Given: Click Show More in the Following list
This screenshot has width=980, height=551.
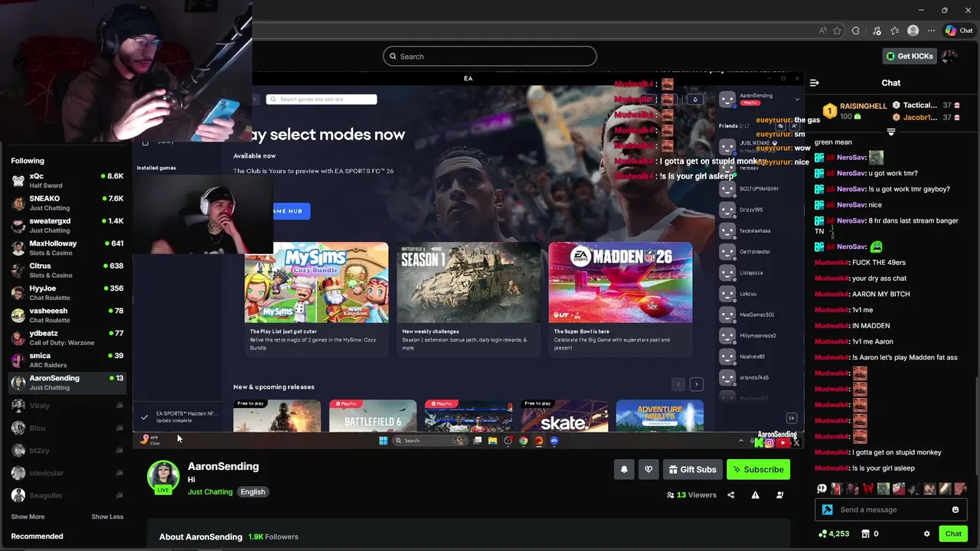Looking at the screenshot, I should (x=28, y=517).
